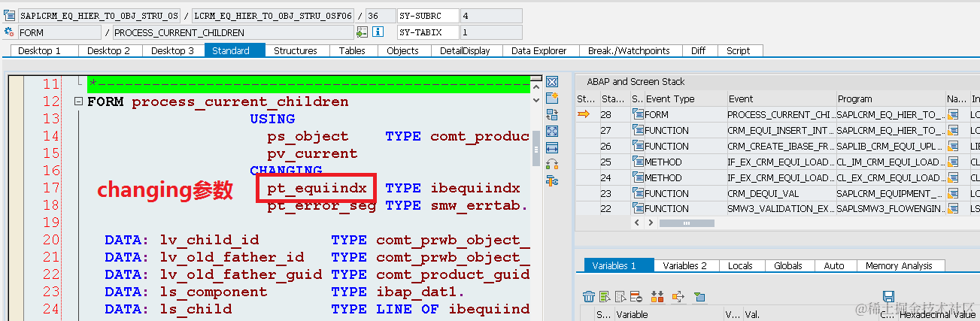
Task: Click the second icon in the Variables toolbar
Action: [605, 297]
